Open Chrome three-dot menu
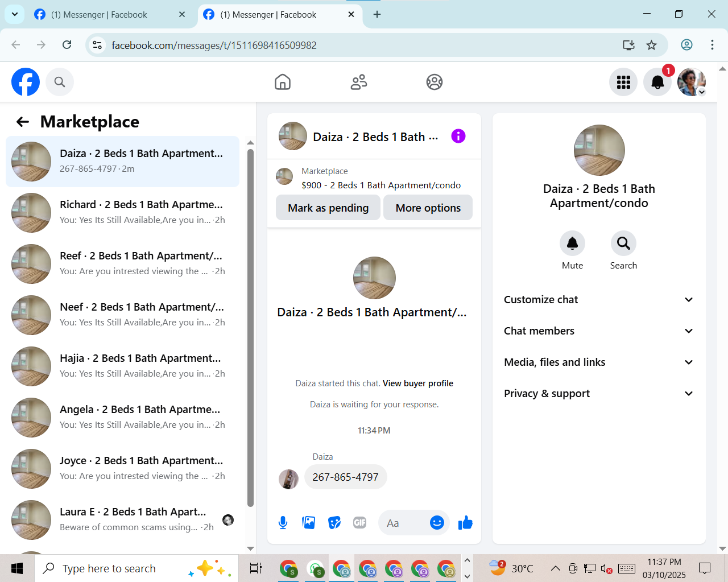The width and height of the screenshot is (728, 582). pos(712,45)
